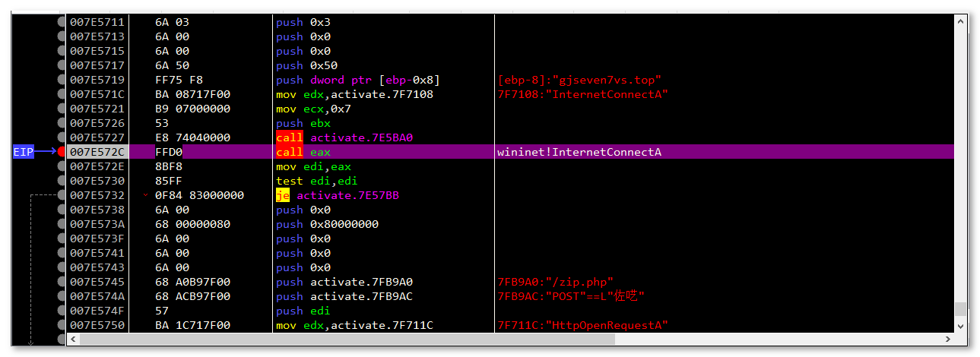Click the wininet!InternetConnectA comment
Viewport: 980px width, 357px height.
pyautogui.click(x=579, y=152)
